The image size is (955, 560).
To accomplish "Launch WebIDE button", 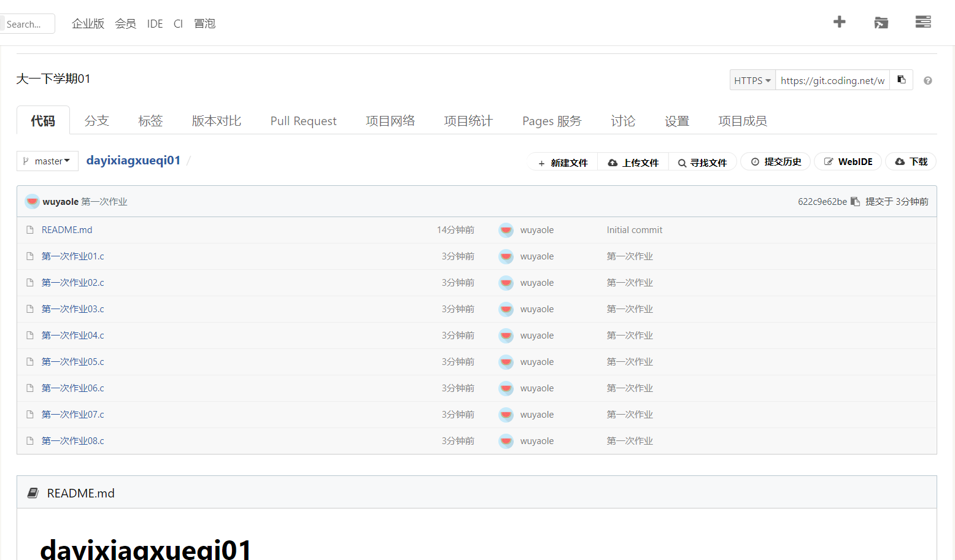I will click(x=848, y=161).
